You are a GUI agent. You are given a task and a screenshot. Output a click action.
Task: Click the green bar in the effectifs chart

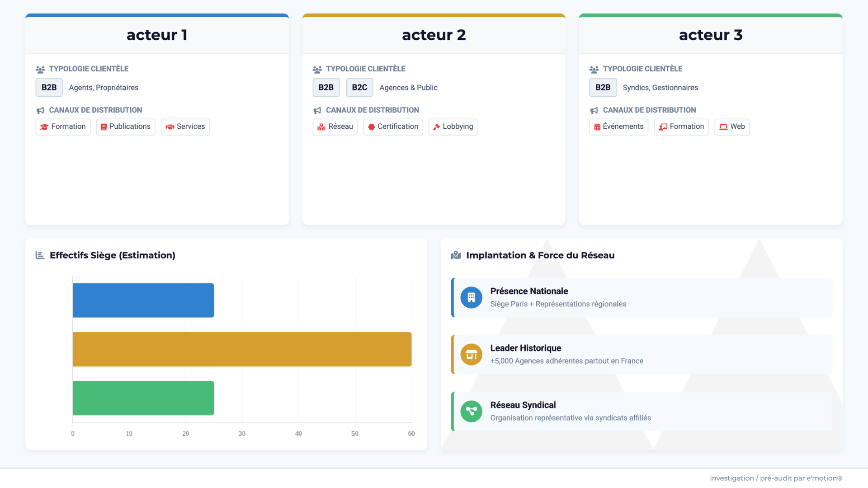(x=143, y=398)
